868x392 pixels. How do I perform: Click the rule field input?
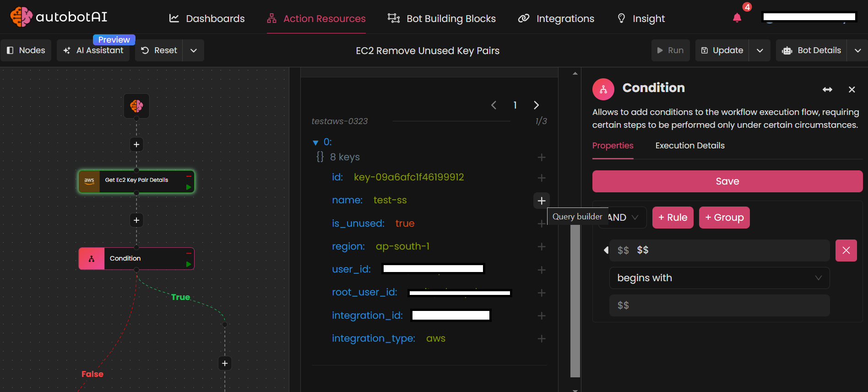pos(719,250)
